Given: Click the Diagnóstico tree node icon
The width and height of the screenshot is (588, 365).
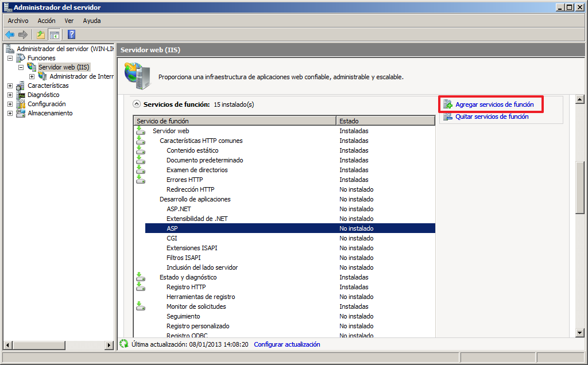Looking at the screenshot, I should tap(21, 95).
